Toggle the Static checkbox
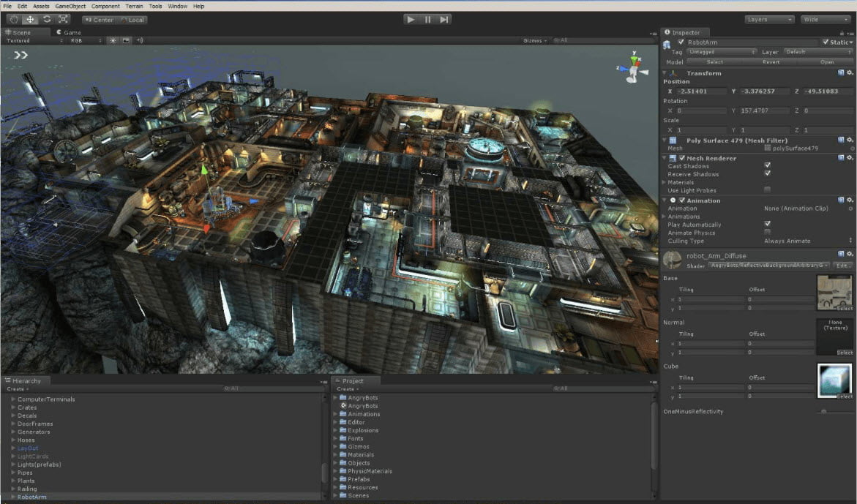This screenshot has width=857, height=504. (x=826, y=42)
